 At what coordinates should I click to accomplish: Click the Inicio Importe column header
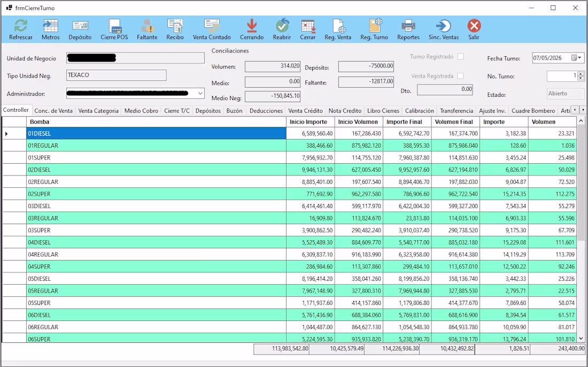tap(311, 121)
